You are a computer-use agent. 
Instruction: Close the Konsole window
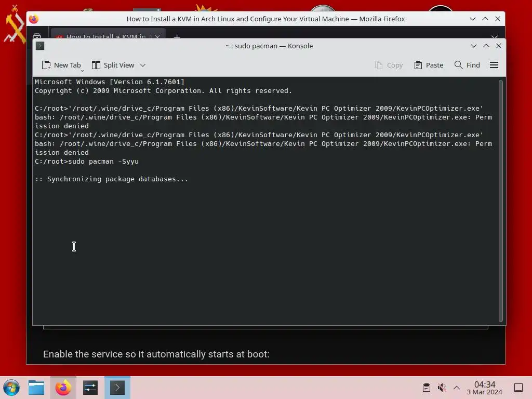499,46
